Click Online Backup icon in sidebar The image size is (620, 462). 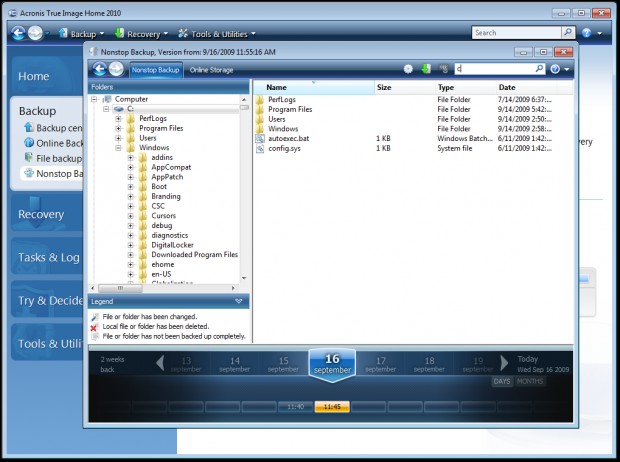click(28, 142)
